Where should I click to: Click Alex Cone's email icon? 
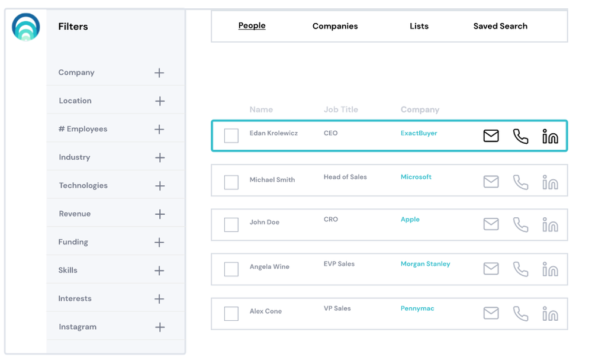pos(491,314)
